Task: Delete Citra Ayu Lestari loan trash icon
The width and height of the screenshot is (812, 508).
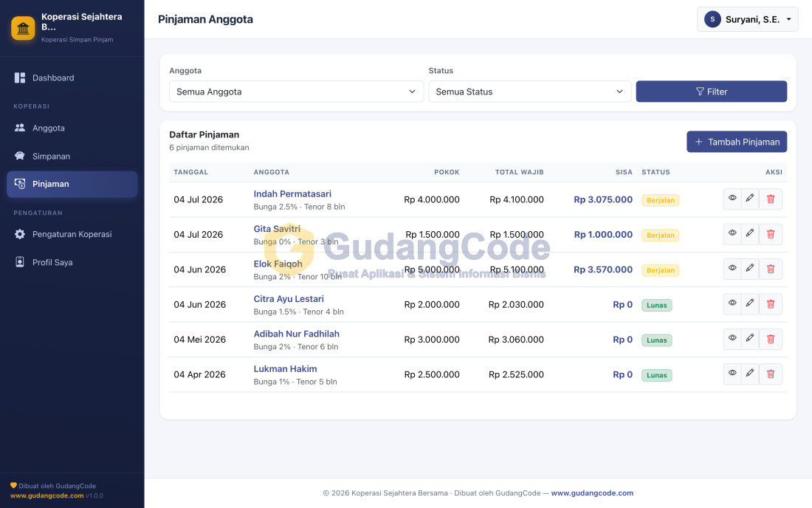Action: click(x=771, y=304)
